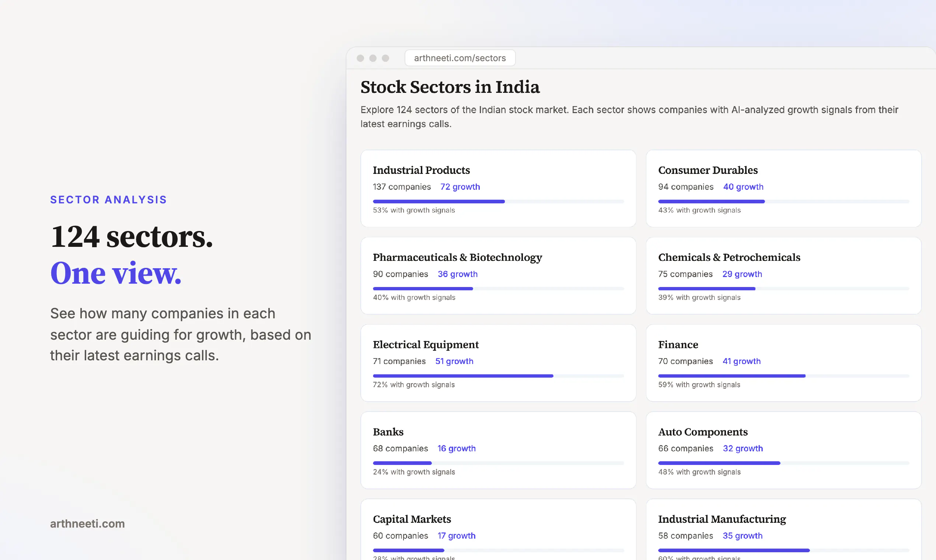
Task: Click '40 growth' under Consumer Durables
Action: coord(743,187)
